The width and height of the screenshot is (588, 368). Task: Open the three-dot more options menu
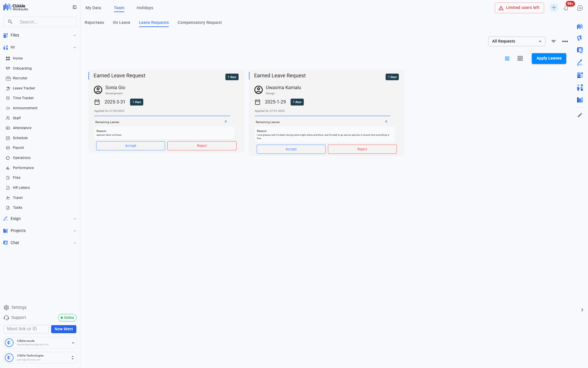(x=565, y=41)
